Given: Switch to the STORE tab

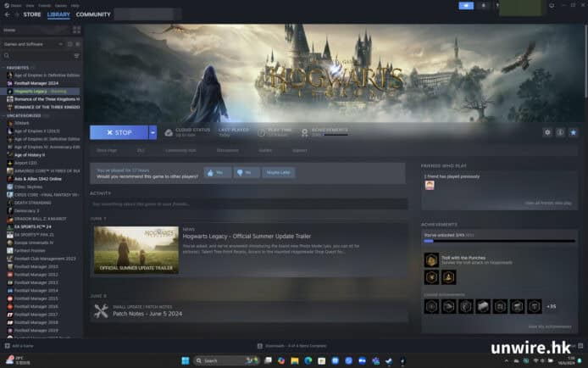Looking at the screenshot, I should point(32,14).
